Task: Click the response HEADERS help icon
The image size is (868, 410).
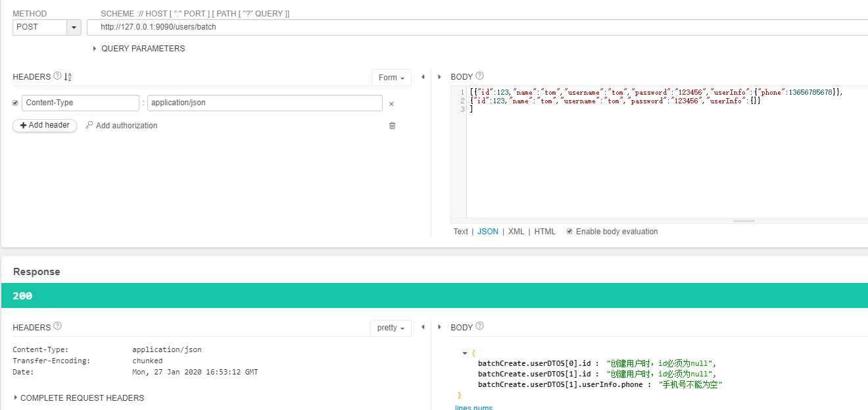Action: 57,326
